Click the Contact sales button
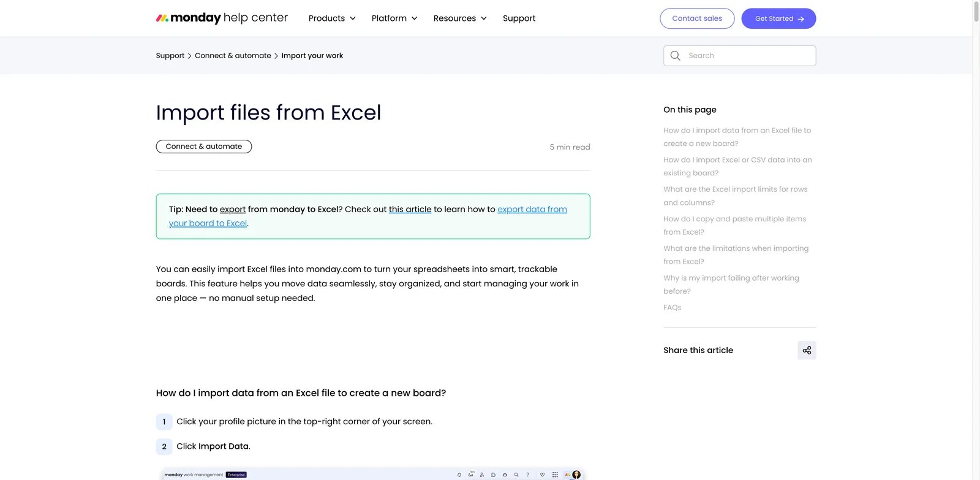 point(697,18)
